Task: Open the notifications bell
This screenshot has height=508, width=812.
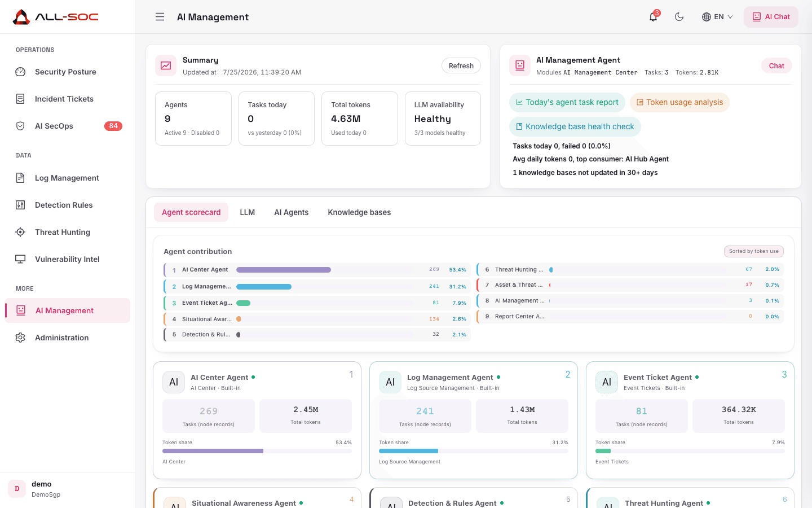Action: [x=653, y=17]
